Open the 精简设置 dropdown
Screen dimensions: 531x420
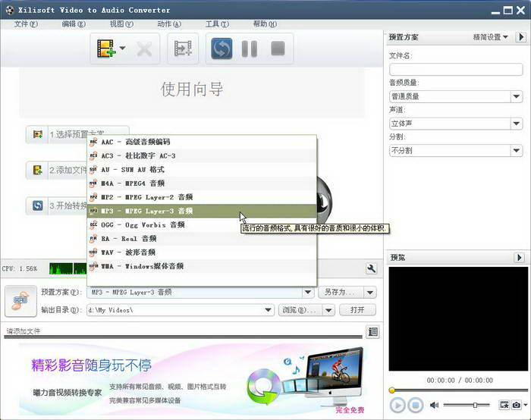pyautogui.click(x=490, y=37)
